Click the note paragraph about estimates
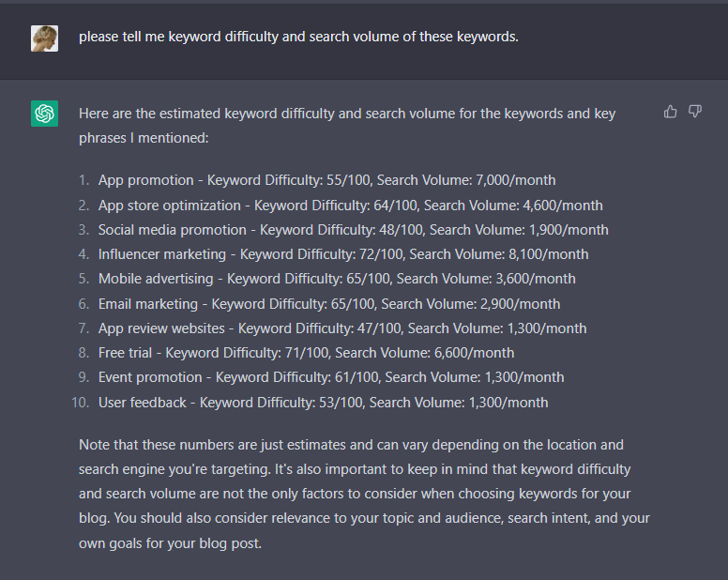The width and height of the screenshot is (728, 580). pos(364,494)
